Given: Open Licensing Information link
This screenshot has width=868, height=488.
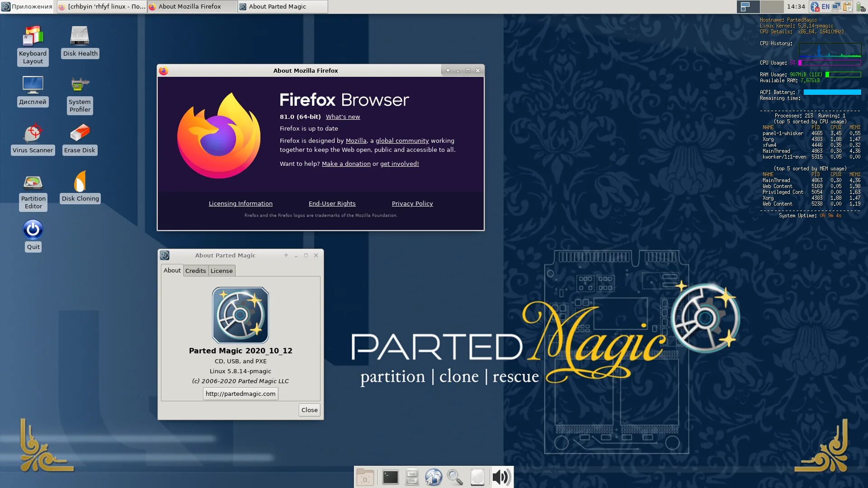Looking at the screenshot, I should pyautogui.click(x=241, y=203).
